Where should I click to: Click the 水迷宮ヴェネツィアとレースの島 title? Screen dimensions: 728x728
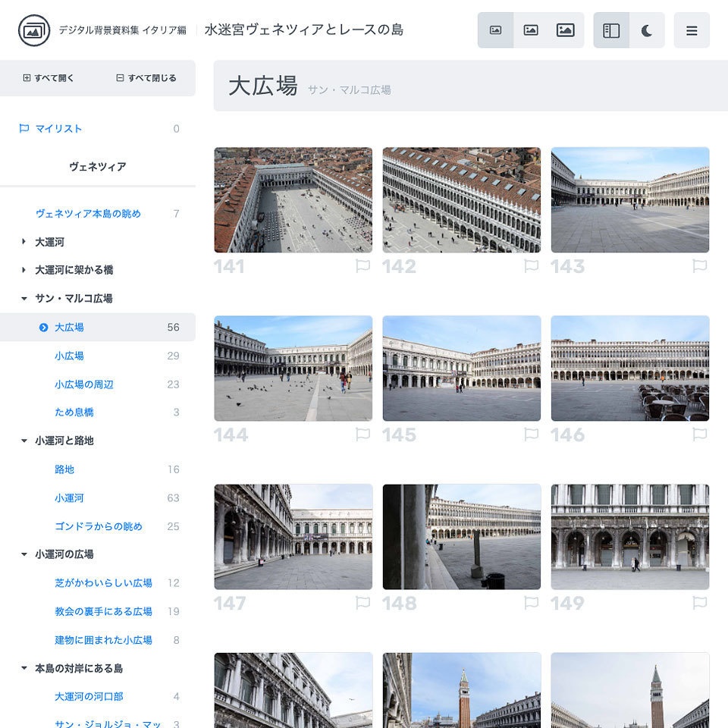coord(304,30)
